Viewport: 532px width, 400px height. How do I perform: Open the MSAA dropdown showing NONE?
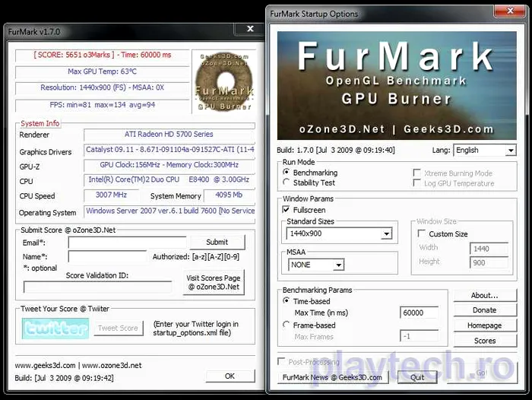coord(316,265)
